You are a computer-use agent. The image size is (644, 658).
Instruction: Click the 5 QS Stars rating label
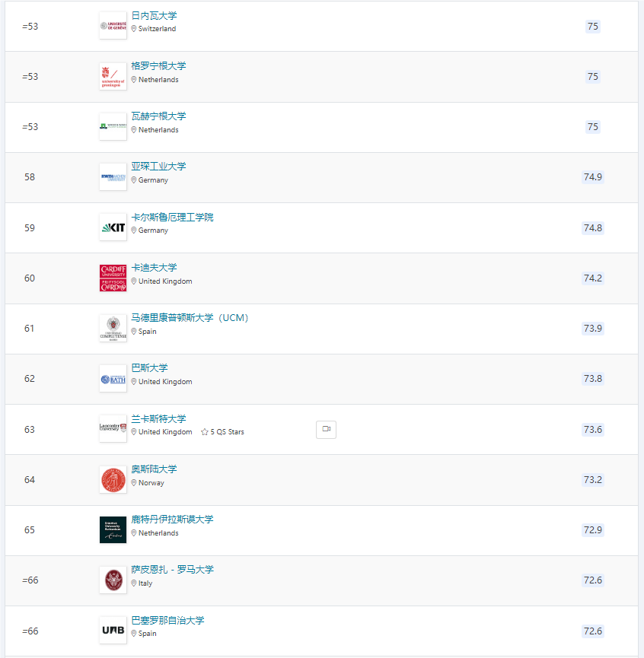[x=222, y=432]
